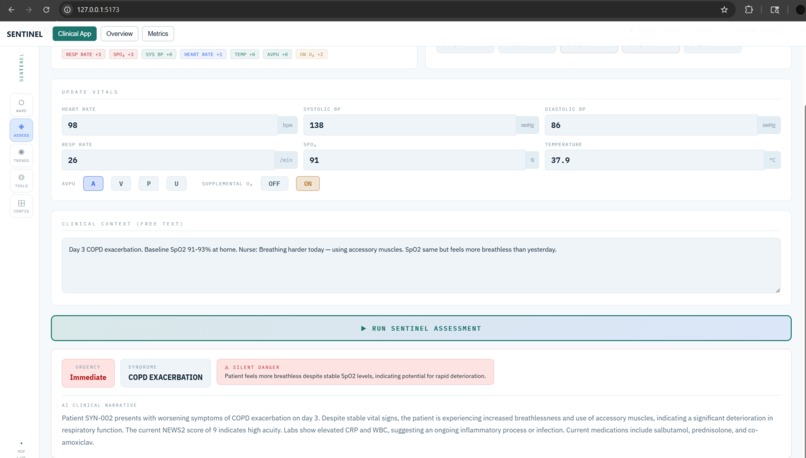Set AVPU to U (Unresponsive)

coord(176,184)
